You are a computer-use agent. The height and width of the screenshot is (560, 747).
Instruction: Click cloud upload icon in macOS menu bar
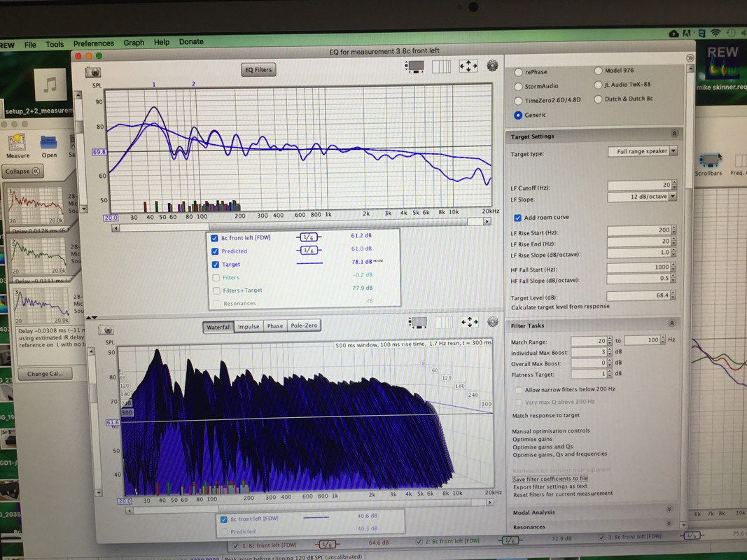(x=673, y=34)
